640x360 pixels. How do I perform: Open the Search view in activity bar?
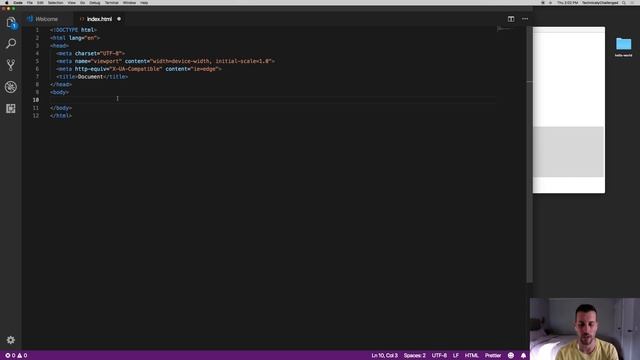click(11, 43)
